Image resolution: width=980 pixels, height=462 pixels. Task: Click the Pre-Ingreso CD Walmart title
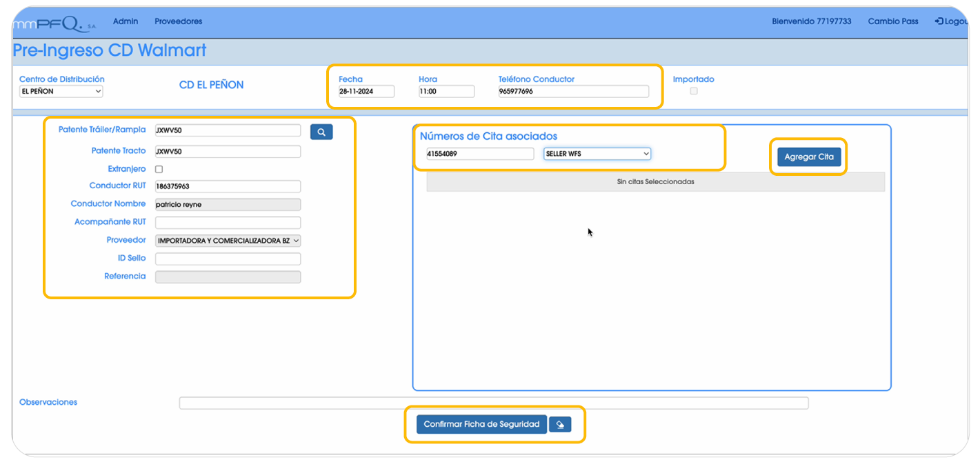coord(110,50)
